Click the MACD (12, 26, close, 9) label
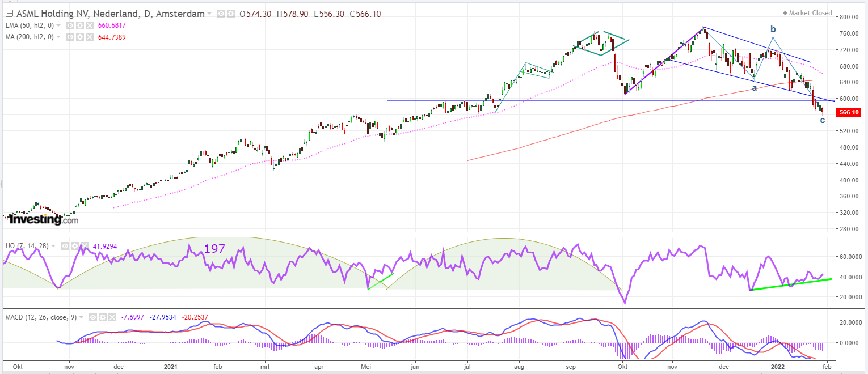This screenshot has height=374, width=868. tap(41, 317)
